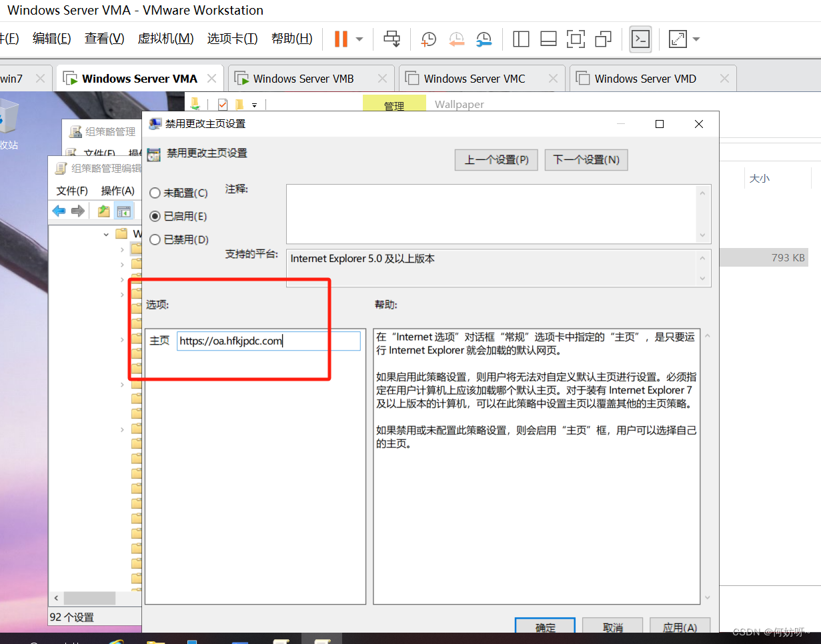Open the stretch-view dropdown arrow in toolbar
The width and height of the screenshot is (821, 644).
tap(696, 39)
